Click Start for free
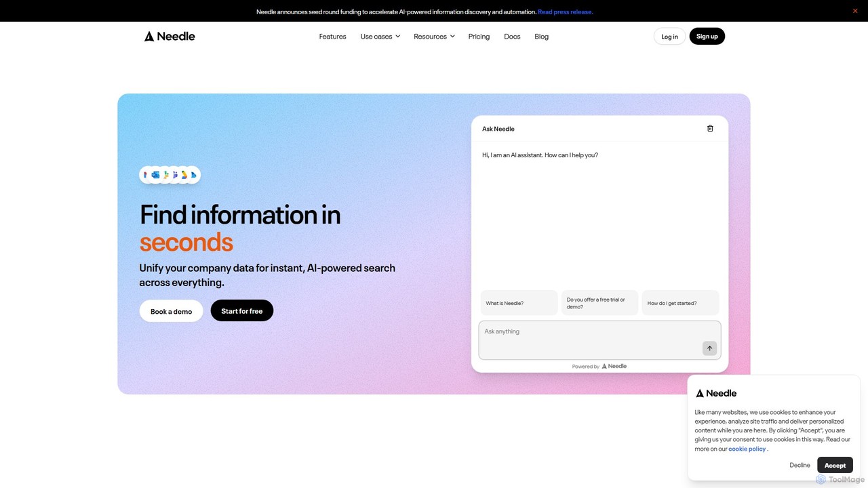 click(242, 311)
